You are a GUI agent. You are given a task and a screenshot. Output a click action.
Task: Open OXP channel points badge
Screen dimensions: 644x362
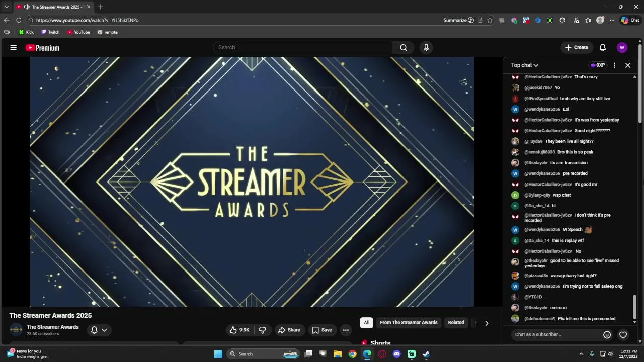tap(598, 65)
